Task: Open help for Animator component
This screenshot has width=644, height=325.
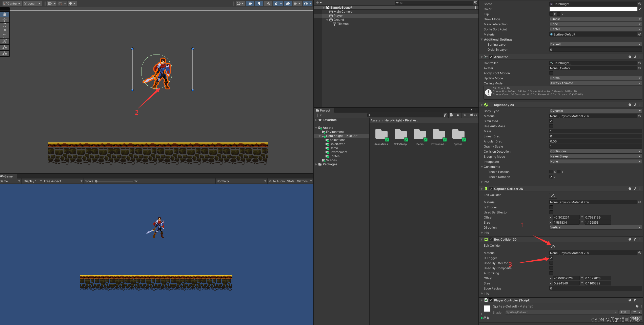Action: pyautogui.click(x=630, y=57)
